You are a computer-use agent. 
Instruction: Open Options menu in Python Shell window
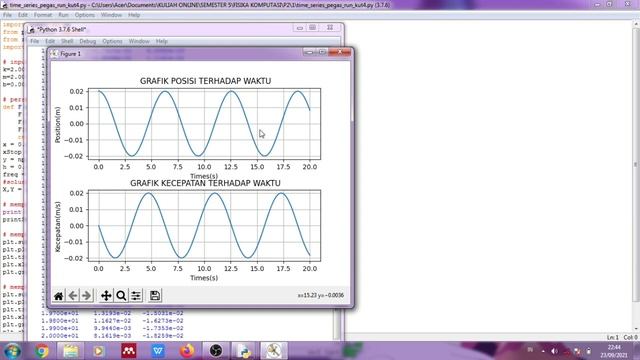(x=112, y=41)
